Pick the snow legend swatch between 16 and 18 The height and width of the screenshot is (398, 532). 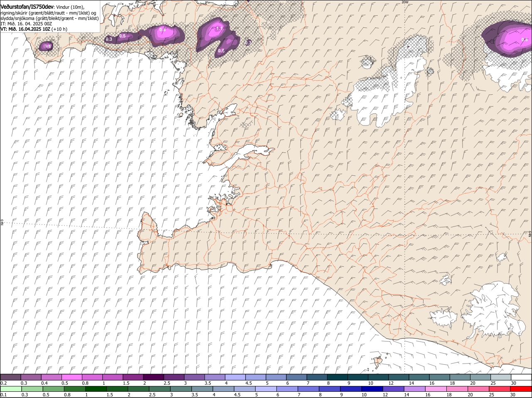pos(440,377)
